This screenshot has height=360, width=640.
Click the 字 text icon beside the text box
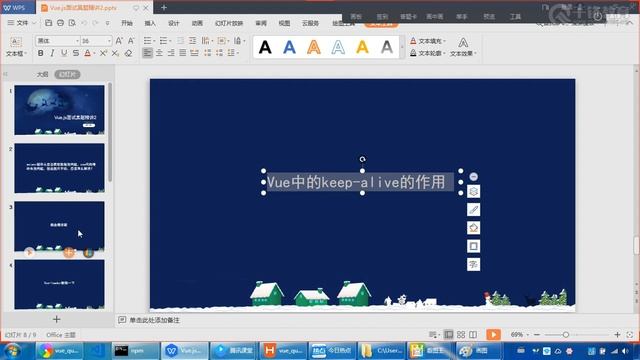click(x=473, y=264)
